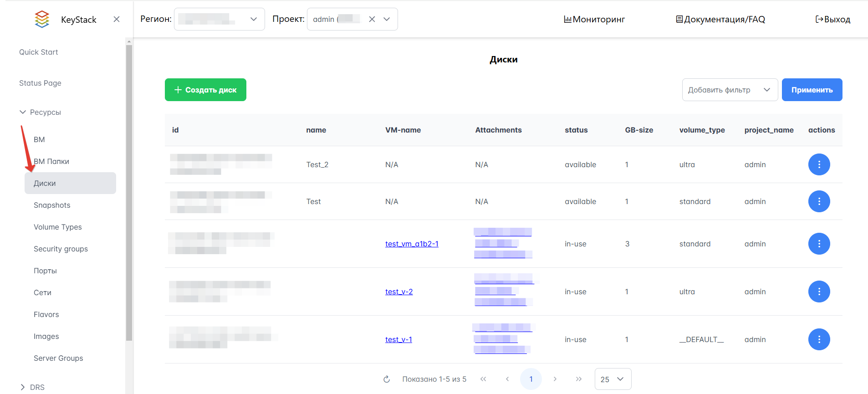Viewport: 868px width, 394px height.
Task: Open Snapshots in the sidebar
Action: click(52, 205)
